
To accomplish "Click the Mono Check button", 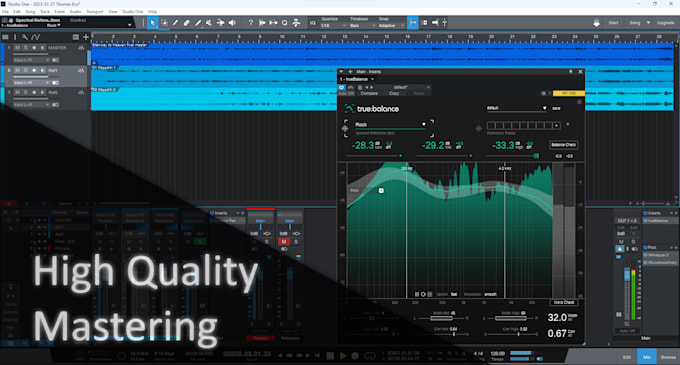I will 564,302.
